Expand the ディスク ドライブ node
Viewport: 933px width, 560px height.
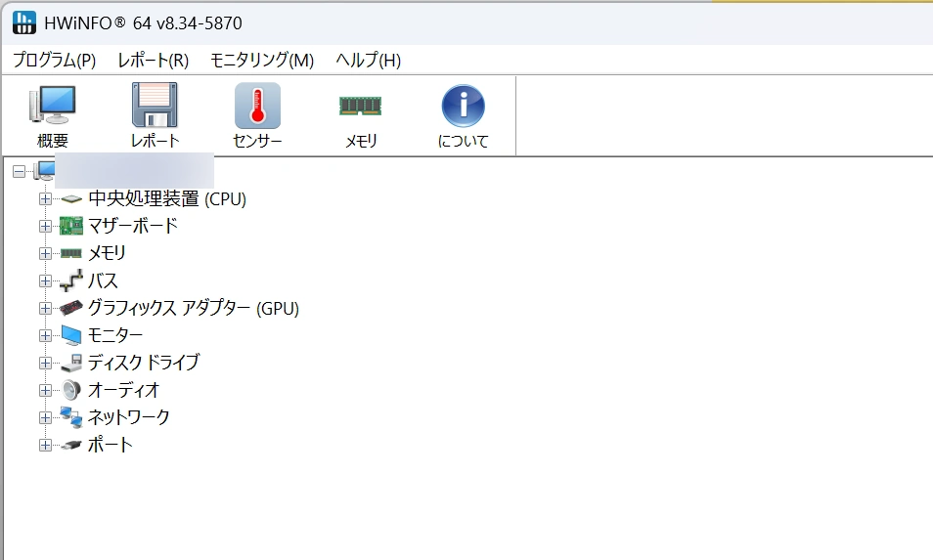[x=45, y=364]
